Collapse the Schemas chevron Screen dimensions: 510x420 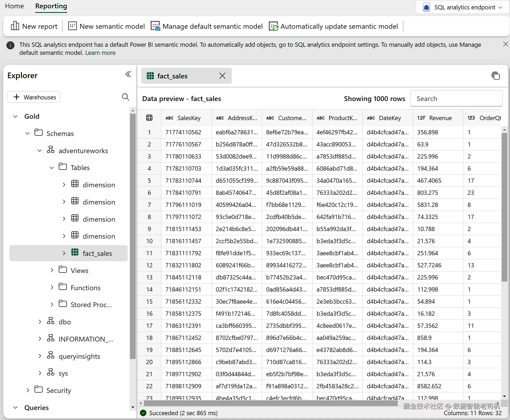point(27,134)
